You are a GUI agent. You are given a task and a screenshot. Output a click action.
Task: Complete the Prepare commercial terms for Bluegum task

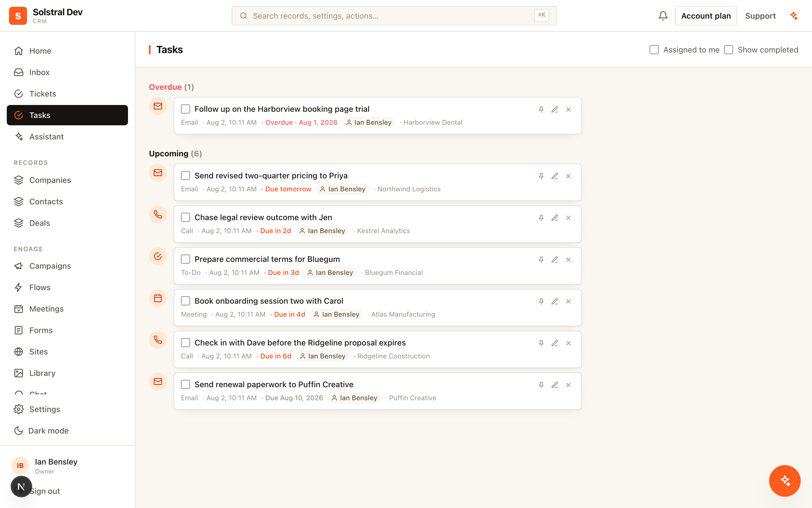[x=186, y=259]
